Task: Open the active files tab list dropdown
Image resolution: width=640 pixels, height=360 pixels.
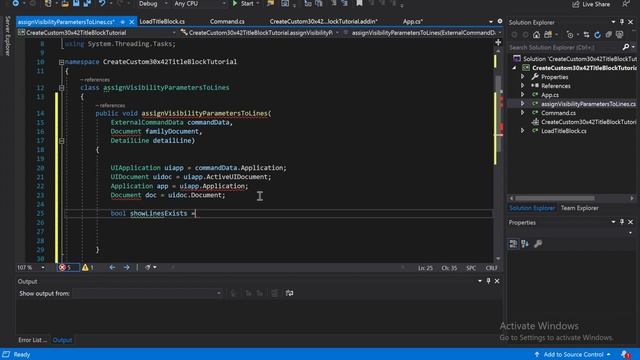Action: click(491, 22)
